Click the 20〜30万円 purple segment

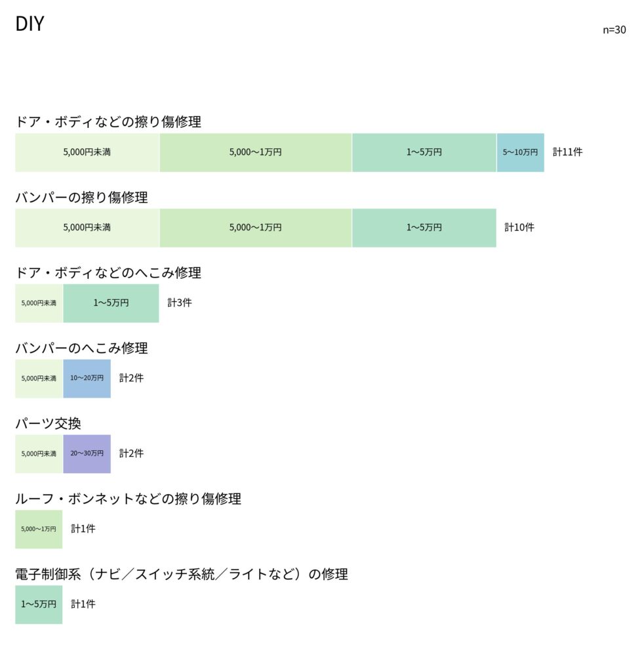87,454
